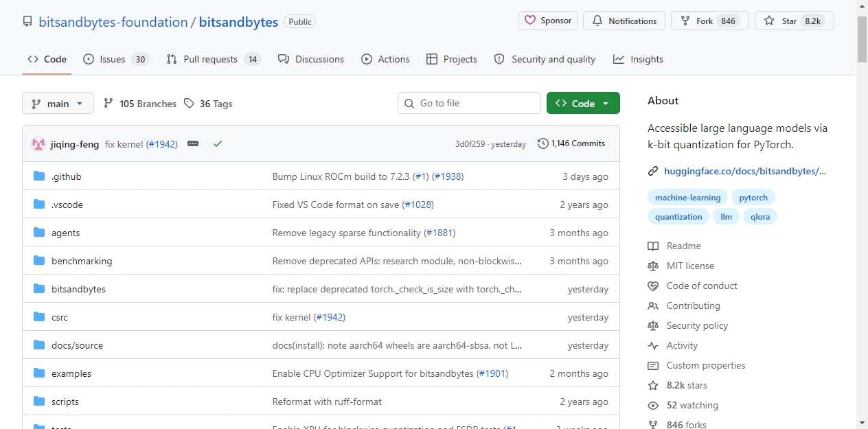
Task: Click the csrc folder icon
Action: tap(39, 317)
